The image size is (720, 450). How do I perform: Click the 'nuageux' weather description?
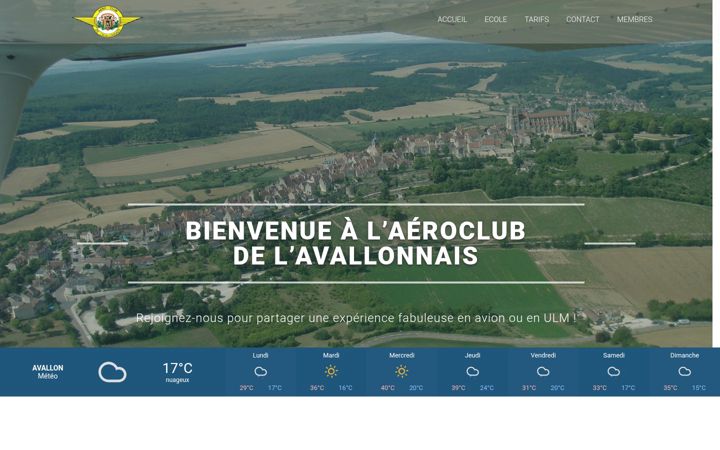click(x=177, y=380)
